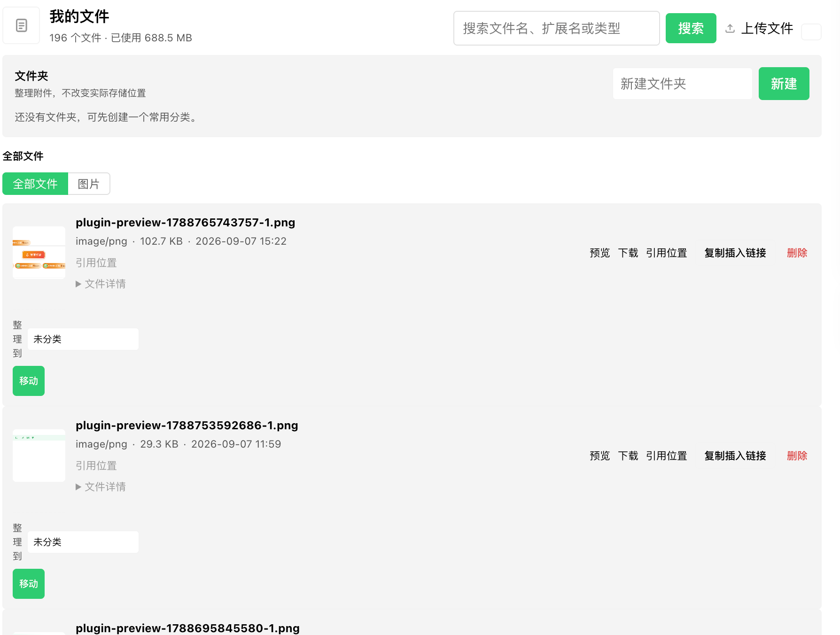Preview the 29.3 KB png file
Viewport: 840px width, 635px height.
[600, 456]
